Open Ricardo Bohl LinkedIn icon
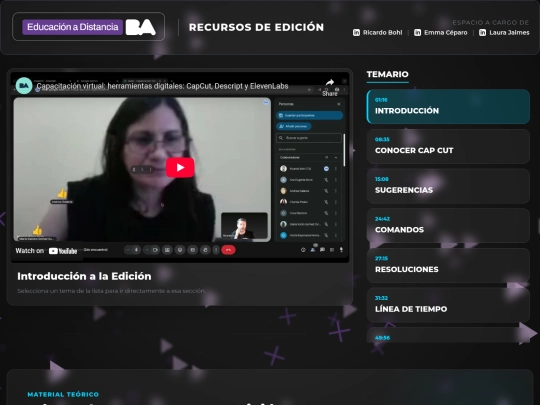The width and height of the screenshot is (540, 405). 356,32
